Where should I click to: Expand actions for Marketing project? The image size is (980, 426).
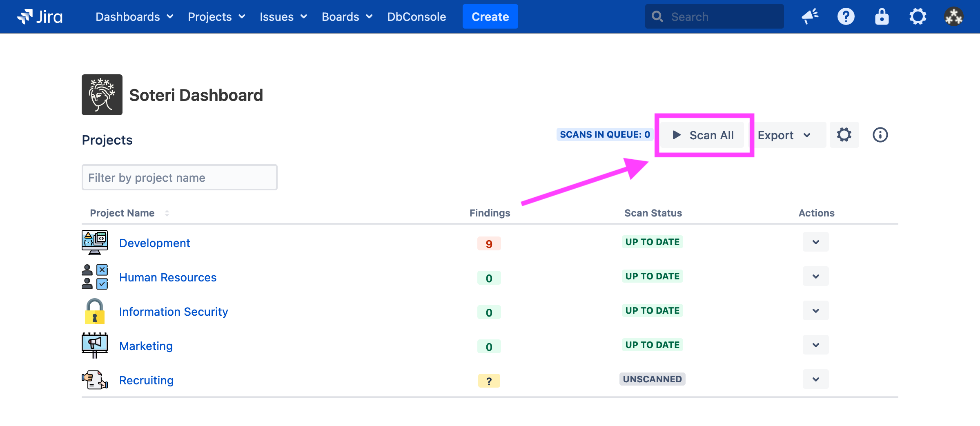pos(815,345)
